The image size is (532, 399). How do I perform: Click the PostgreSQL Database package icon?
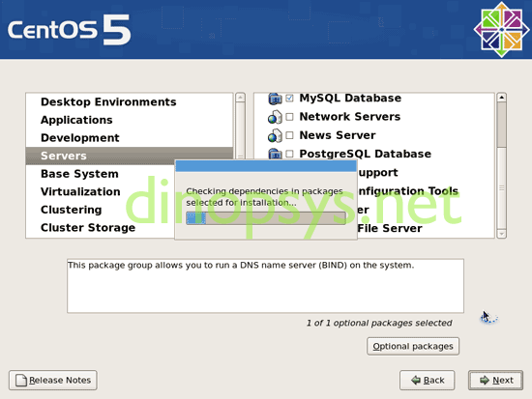pos(275,154)
